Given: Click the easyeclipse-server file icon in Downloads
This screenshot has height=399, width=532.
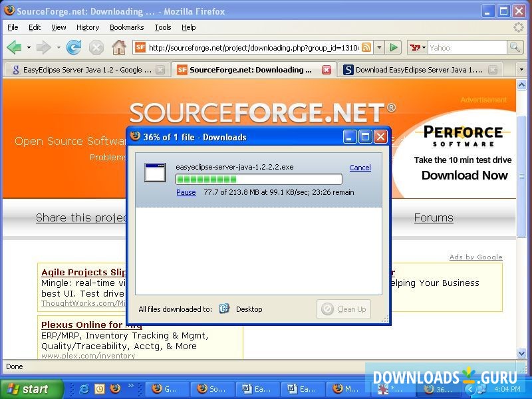Looking at the screenshot, I should pyautogui.click(x=156, y=173).
